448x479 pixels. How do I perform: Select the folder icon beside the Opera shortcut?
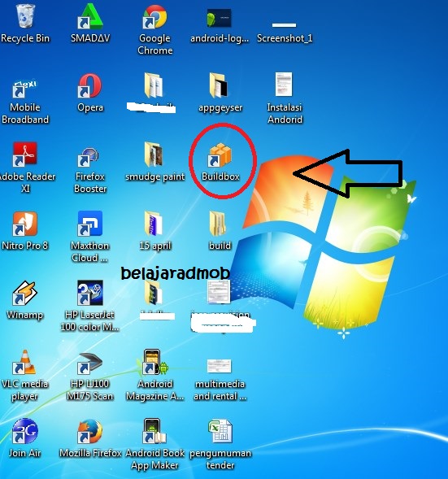(154, 85)
